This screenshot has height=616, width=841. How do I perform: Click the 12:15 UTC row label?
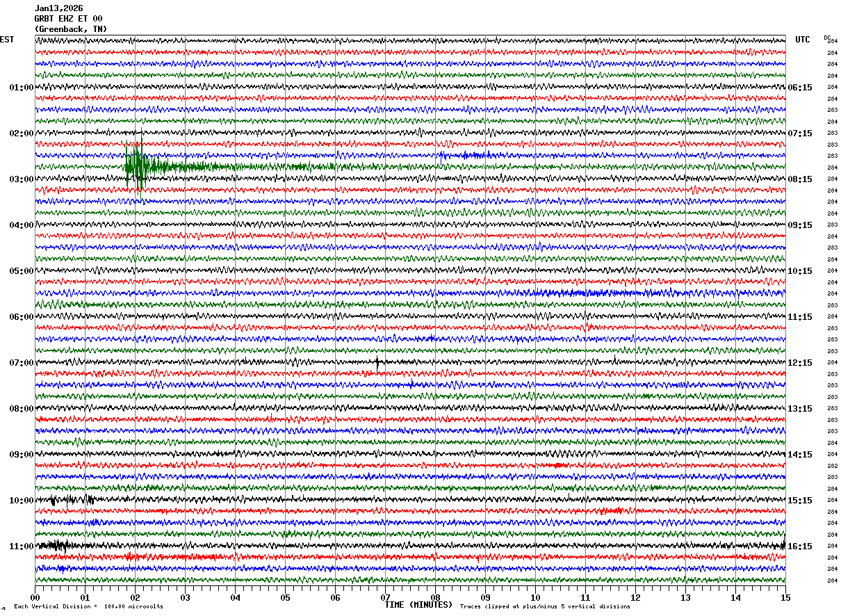pyautogui.click(x=800, y=363)
